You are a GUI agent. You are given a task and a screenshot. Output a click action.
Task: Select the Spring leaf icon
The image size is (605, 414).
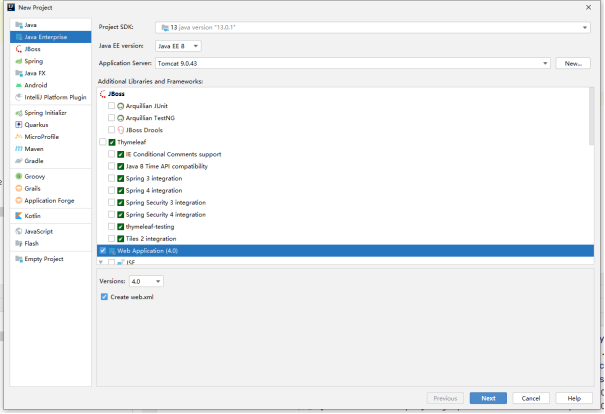point(19,61)
